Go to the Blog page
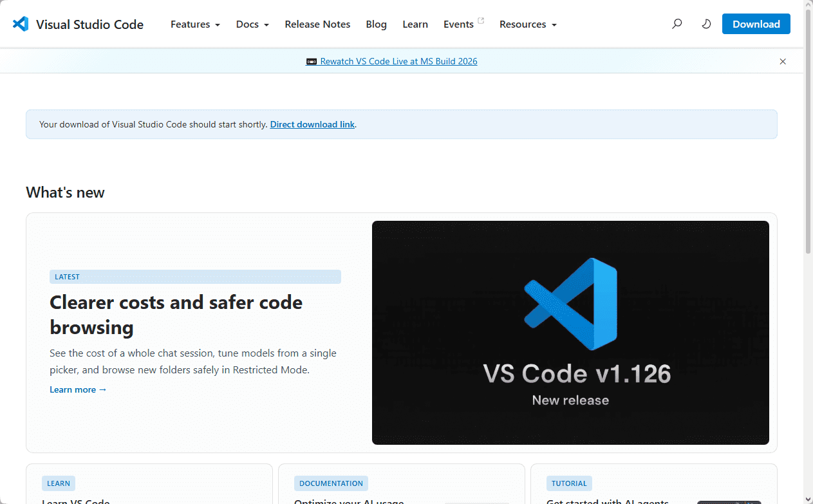Screen dimensions: 813x504 (x=376, y=24)
